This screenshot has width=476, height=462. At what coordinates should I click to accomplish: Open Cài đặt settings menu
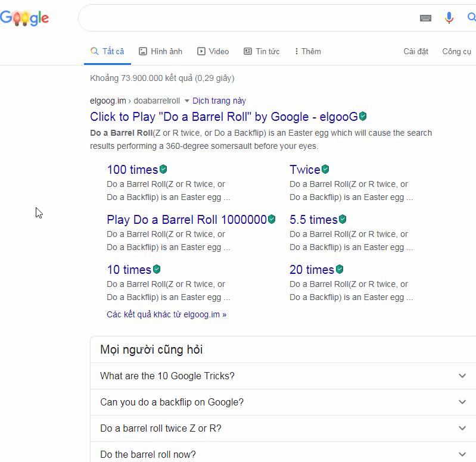416,51
